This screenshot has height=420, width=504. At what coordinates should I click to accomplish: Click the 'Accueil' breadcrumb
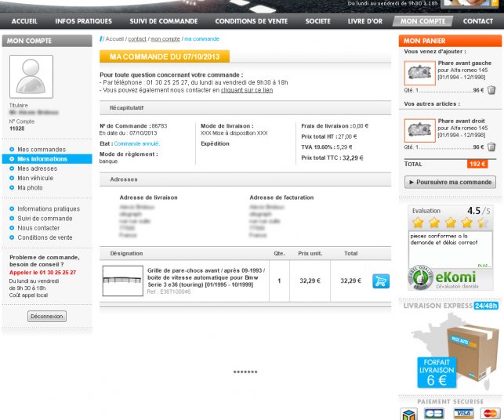point(114,39)
